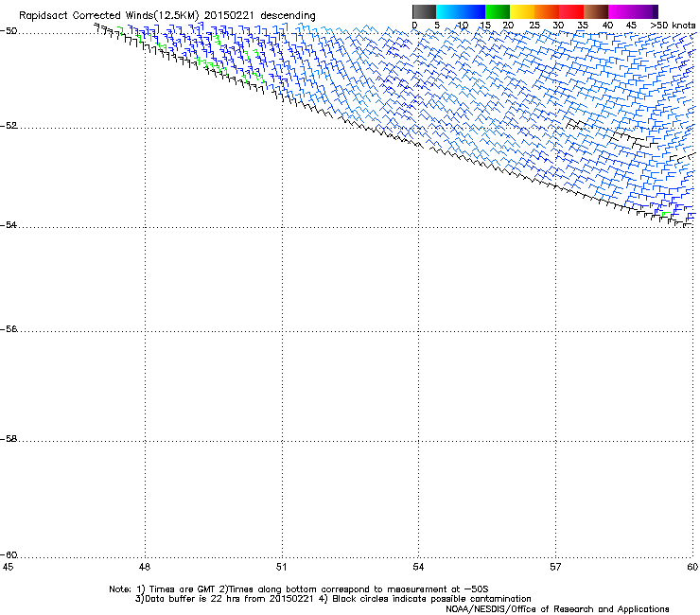Image resolution: width=700 pixels, height=615 pixels.
Task: Click the '-54' latitude axis label
Action: click(9, 225)
